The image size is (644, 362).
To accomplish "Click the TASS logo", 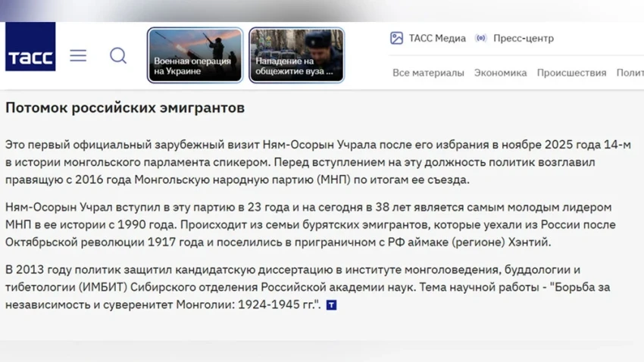I will click(30, 48).
